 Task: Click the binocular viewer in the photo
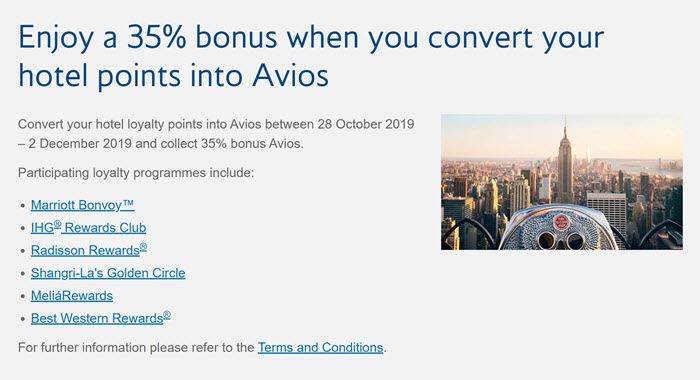click(558, 229)
